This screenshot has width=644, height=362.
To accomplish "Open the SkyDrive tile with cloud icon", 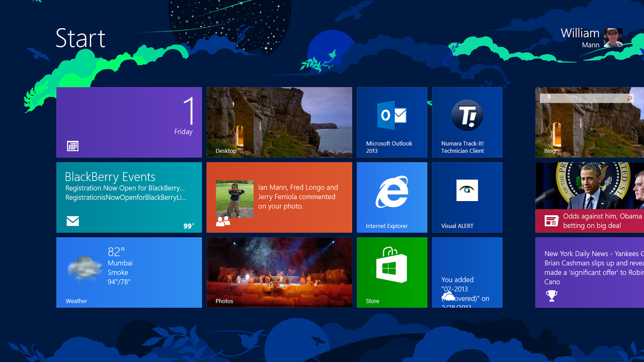I will (467, 272).
